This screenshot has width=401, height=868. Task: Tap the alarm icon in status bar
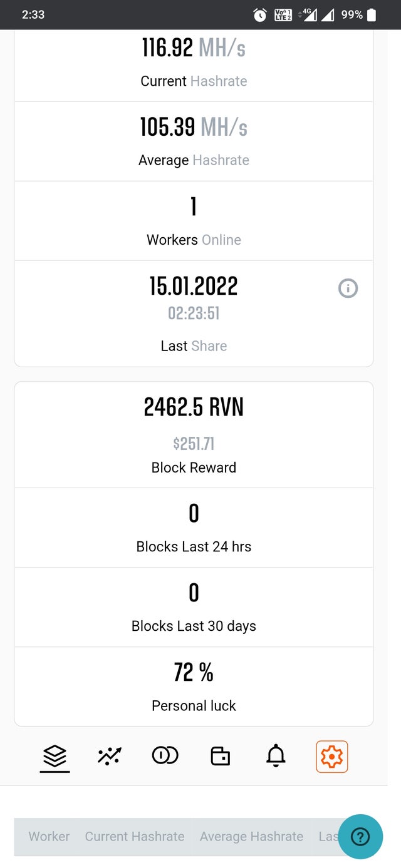click(x=260, y=15)
